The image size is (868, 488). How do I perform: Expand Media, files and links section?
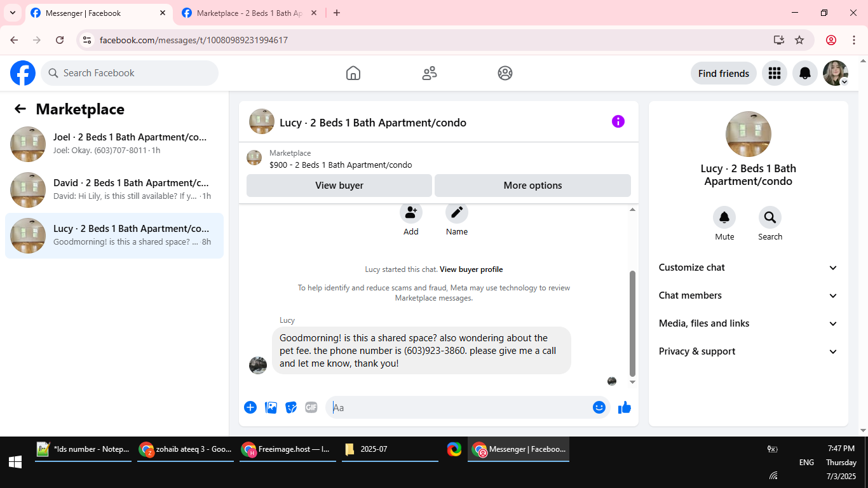(749, 323)
